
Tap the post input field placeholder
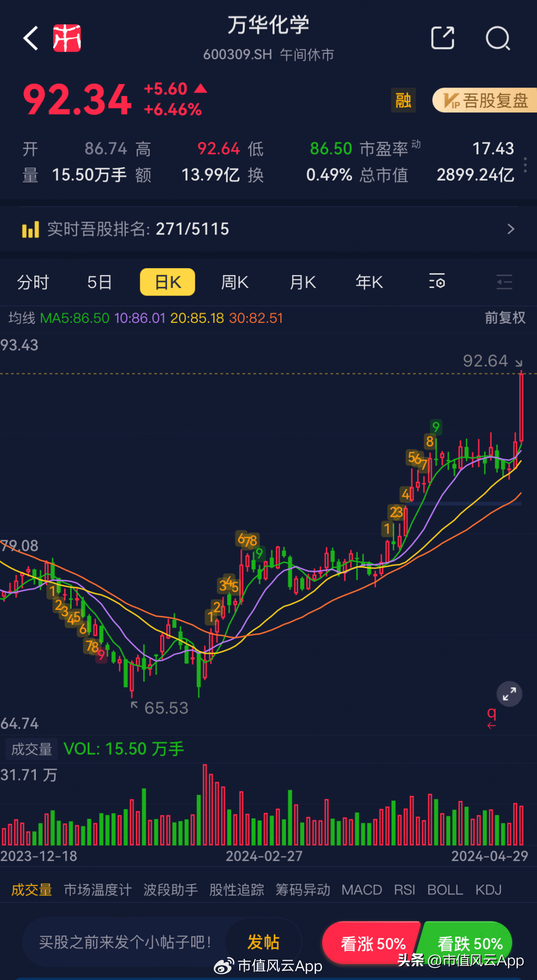tap(125, 942)
